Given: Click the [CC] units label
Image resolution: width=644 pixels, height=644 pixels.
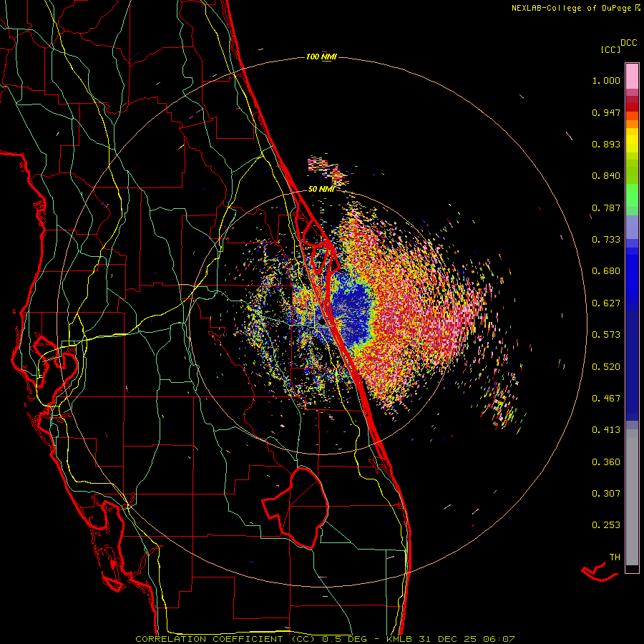Looking at the screenshot, I should (x=610, y=49).
